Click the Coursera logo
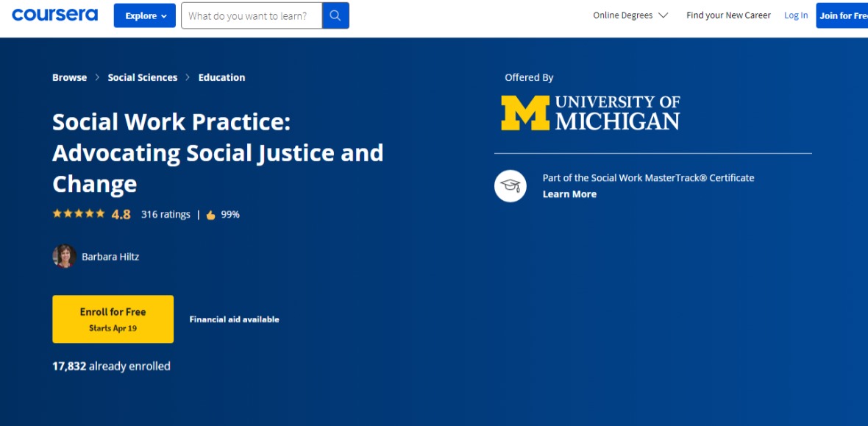The image size is (868, 426). click(55, 15)
